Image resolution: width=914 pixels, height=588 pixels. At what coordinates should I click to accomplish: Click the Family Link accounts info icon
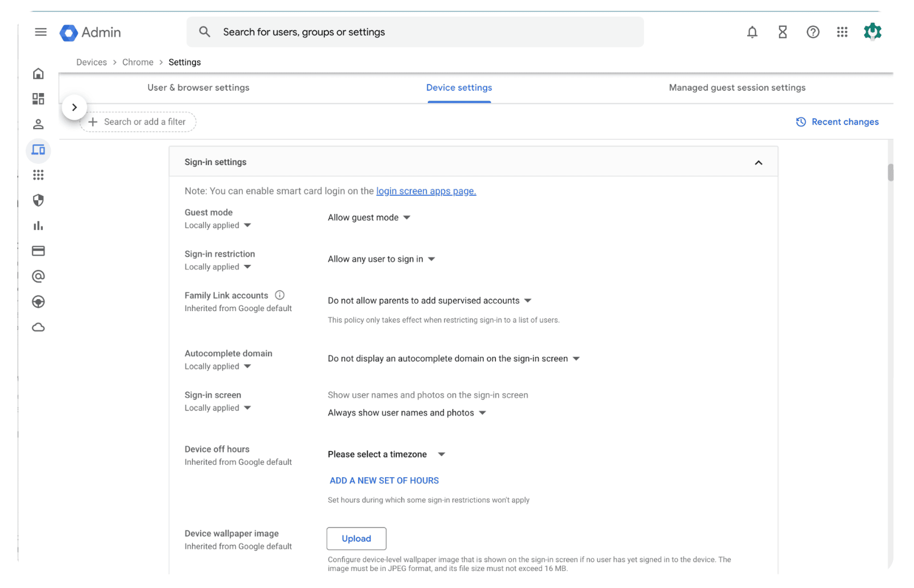pyautogui.click(x=279, y=295)
